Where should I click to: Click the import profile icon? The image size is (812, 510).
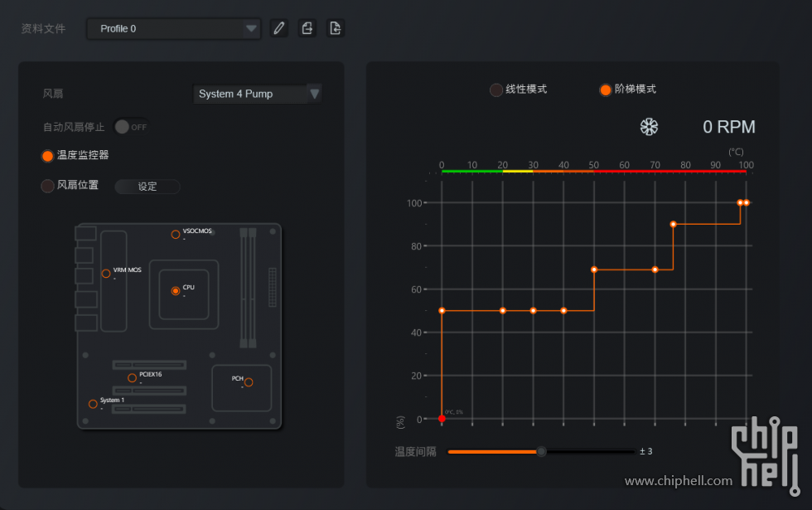pyautogui.click(x=336, y=28)
